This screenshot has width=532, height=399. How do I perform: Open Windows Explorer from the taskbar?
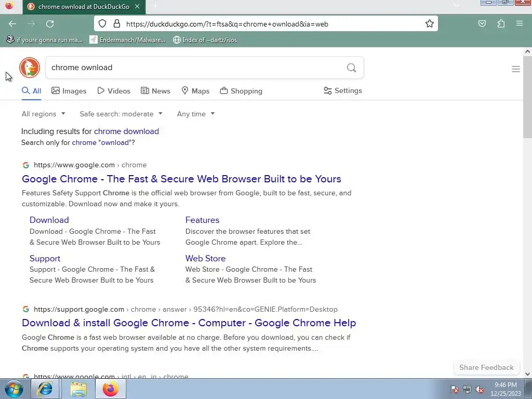(78, 389)
